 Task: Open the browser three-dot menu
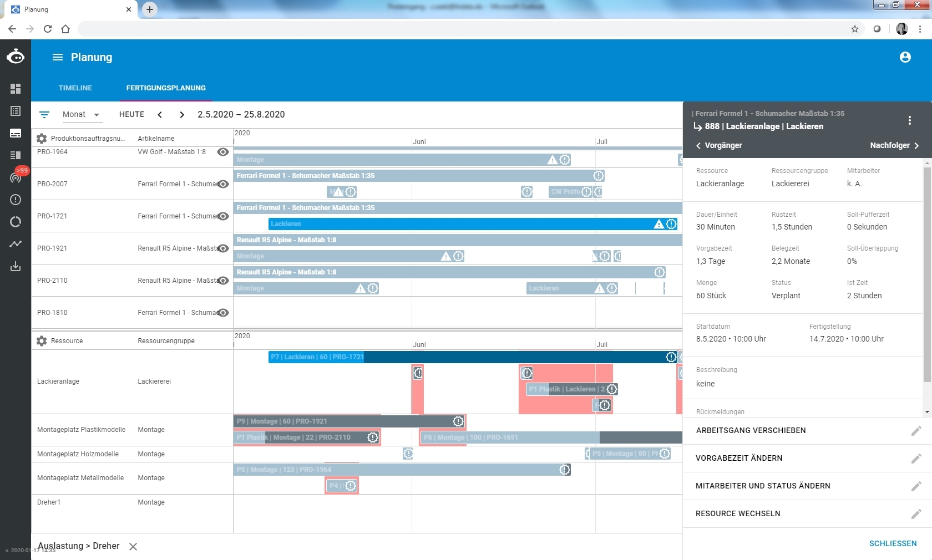pyautogui.click(x=920, y=29)
